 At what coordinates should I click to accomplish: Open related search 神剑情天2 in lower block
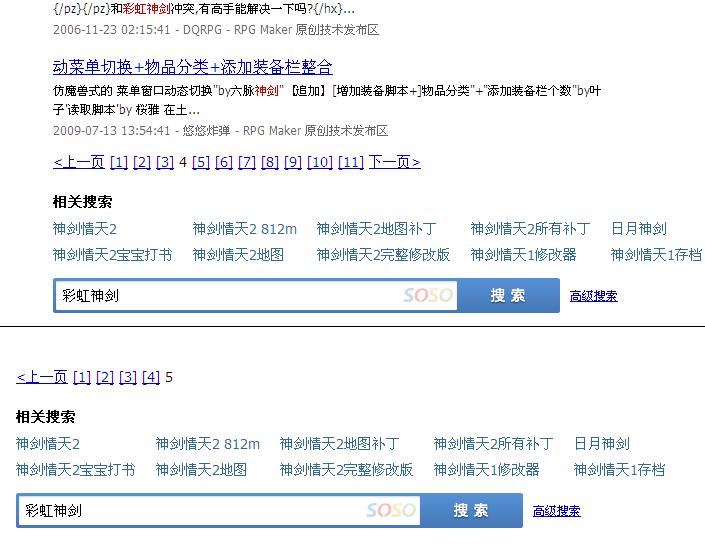pyautogui.click(x=48, y=444)
